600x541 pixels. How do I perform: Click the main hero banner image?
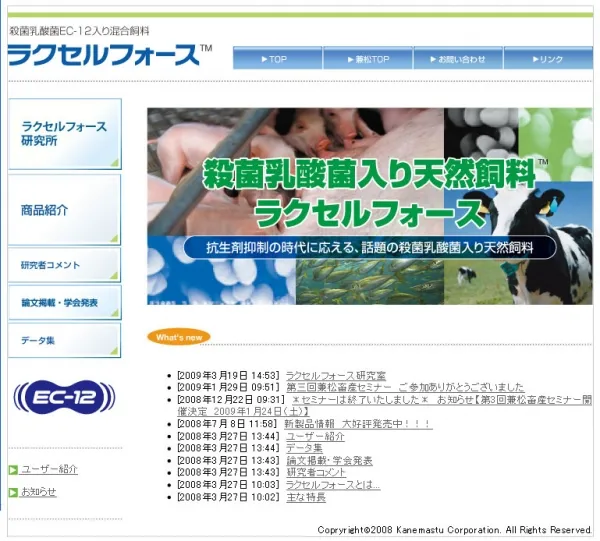click(x=370, y=206)
